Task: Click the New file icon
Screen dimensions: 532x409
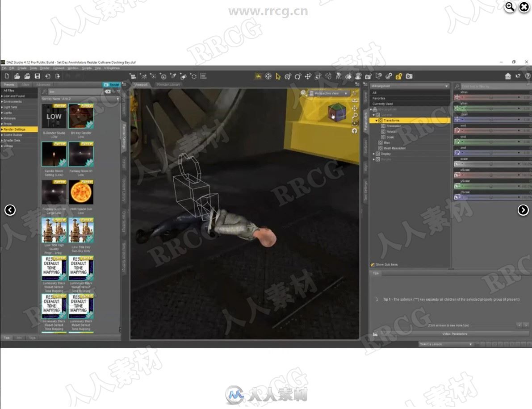Action: point(7,76)
